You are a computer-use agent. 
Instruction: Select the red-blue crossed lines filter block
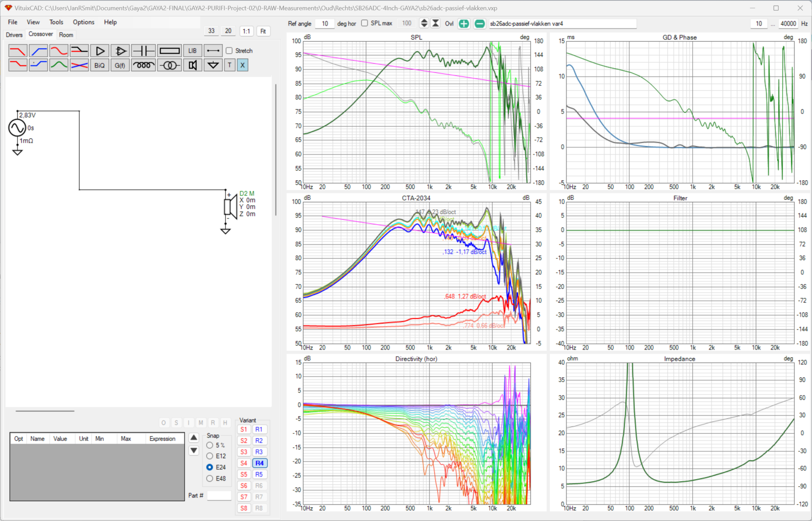click(x=79, y=65)
